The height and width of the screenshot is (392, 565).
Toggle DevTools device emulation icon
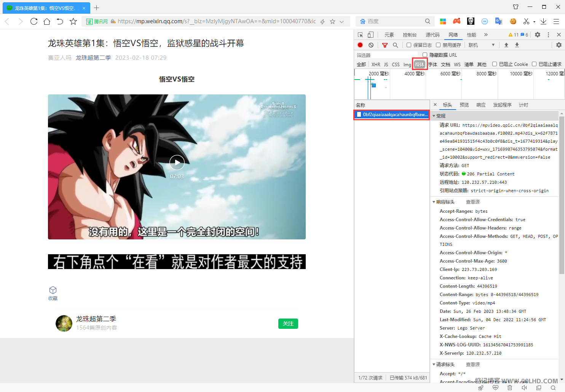(370, 35)
